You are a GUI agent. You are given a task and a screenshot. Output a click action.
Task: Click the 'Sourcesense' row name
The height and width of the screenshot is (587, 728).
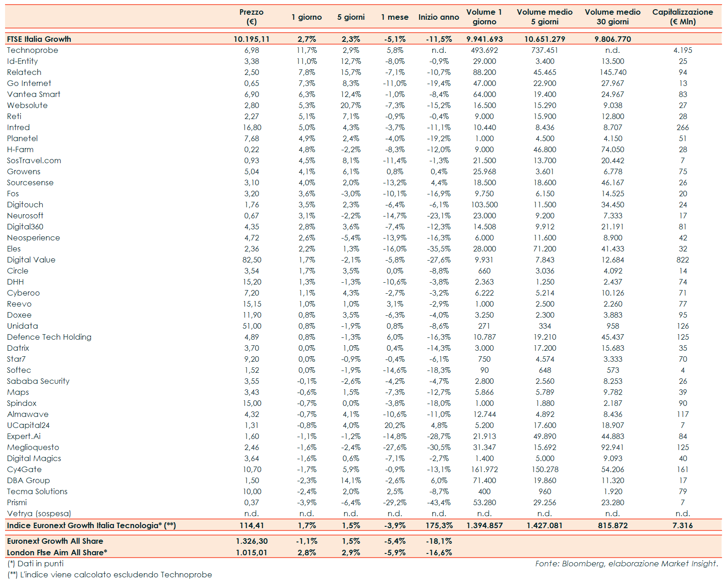(30, 182)
